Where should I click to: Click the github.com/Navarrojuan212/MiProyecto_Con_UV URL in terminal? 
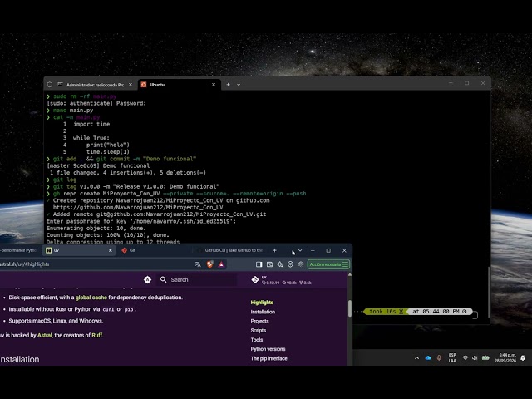138,207
